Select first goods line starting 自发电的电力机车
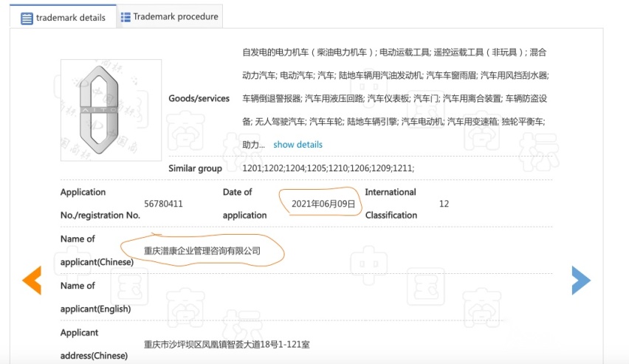 pos(394,52)
